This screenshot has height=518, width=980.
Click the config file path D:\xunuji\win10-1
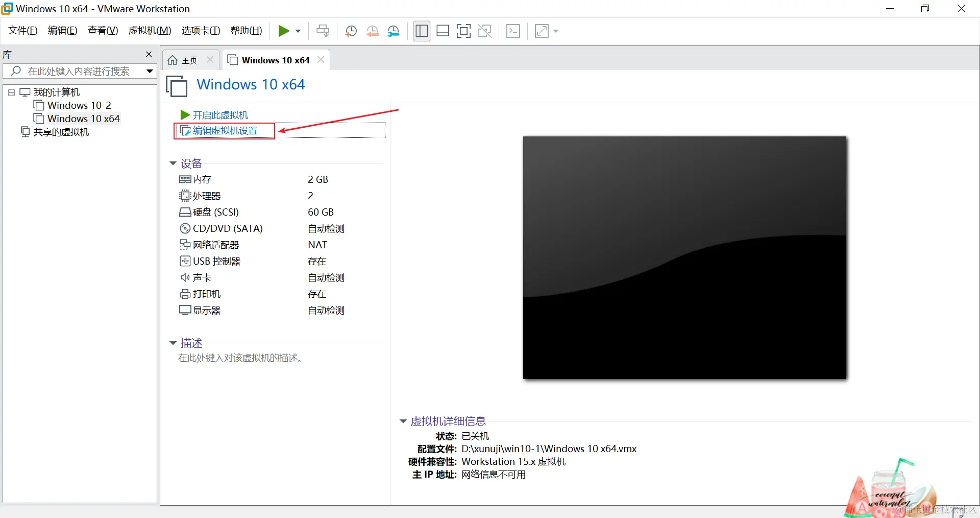[549, 449]
